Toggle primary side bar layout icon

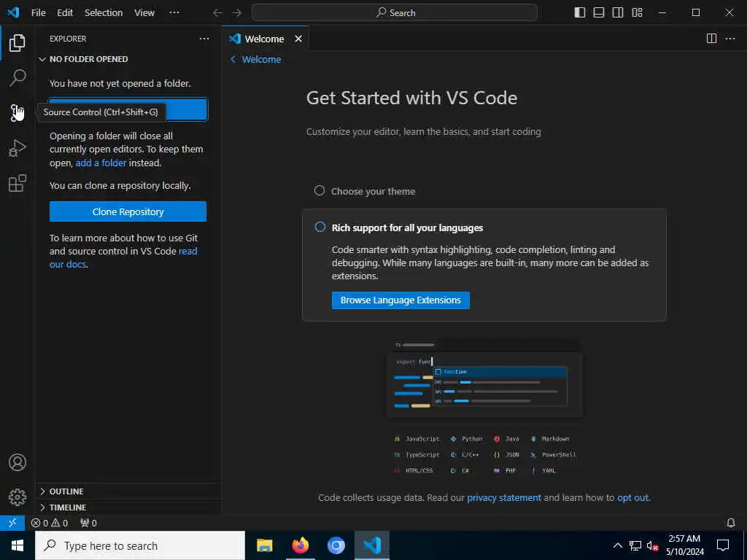[x=580, y=12]
